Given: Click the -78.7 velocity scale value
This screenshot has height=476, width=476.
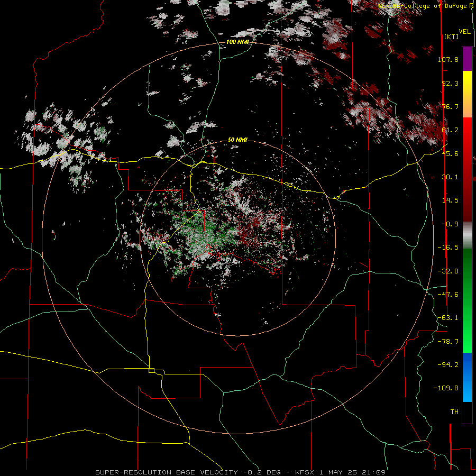Looking at the screenshot, I should pos(448,342).
